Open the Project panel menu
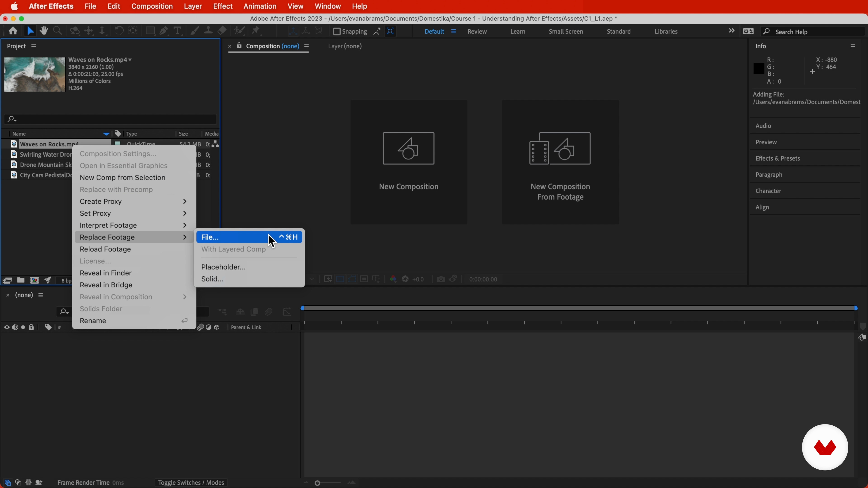This screenshot has width=868, height=488. [x=34, y=47]
